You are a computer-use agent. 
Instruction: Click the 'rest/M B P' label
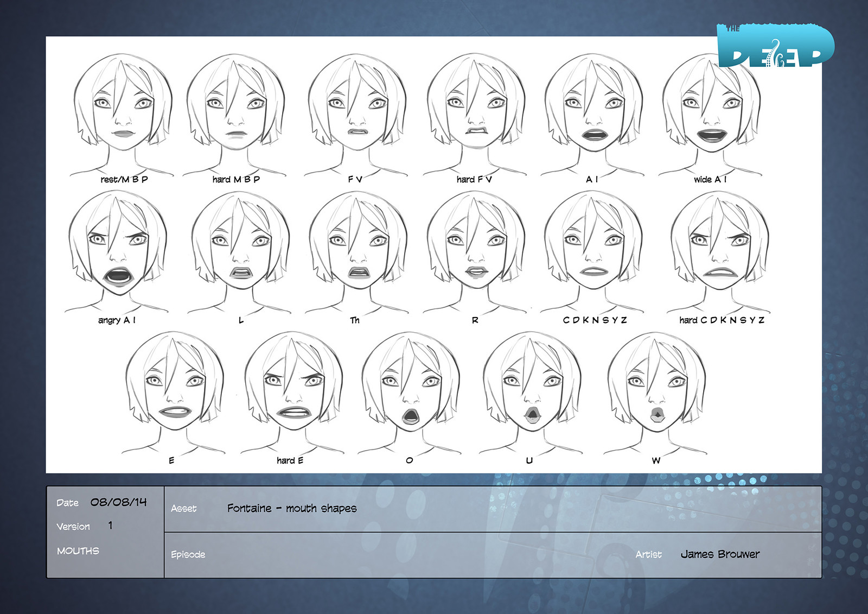coord(124,179)
